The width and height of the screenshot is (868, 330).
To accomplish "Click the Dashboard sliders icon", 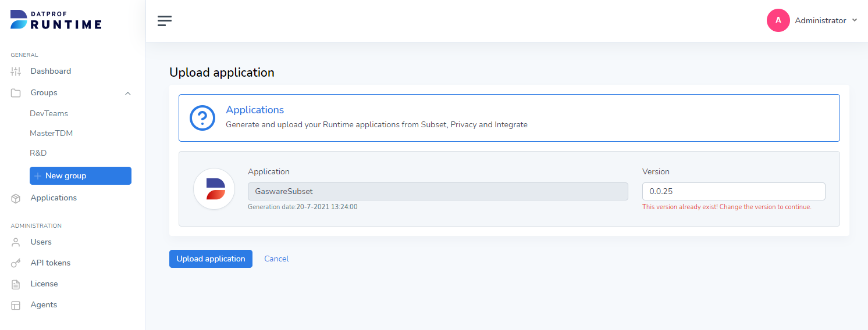I will [16, 71].
